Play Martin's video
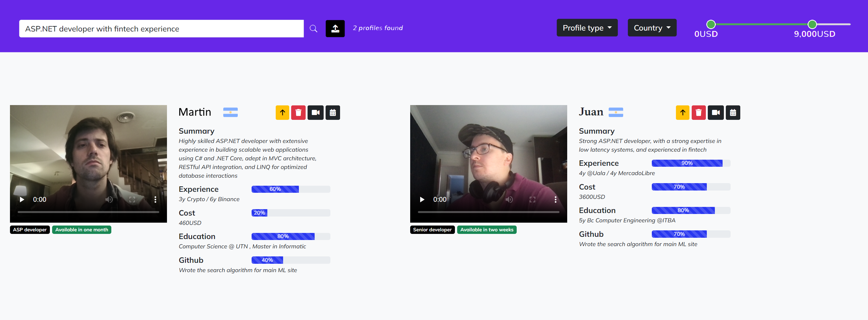Screen dimensions: 868x320 pyautogui.click(x=22, y=200)
